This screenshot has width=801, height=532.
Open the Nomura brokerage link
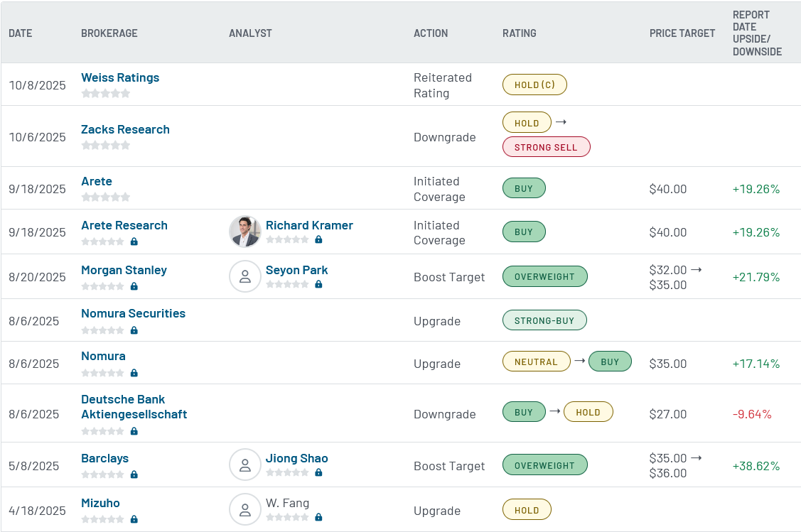(103, 356)
